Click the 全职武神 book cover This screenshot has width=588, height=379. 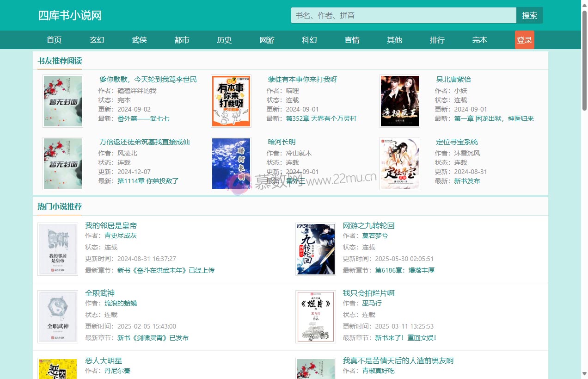58,317
